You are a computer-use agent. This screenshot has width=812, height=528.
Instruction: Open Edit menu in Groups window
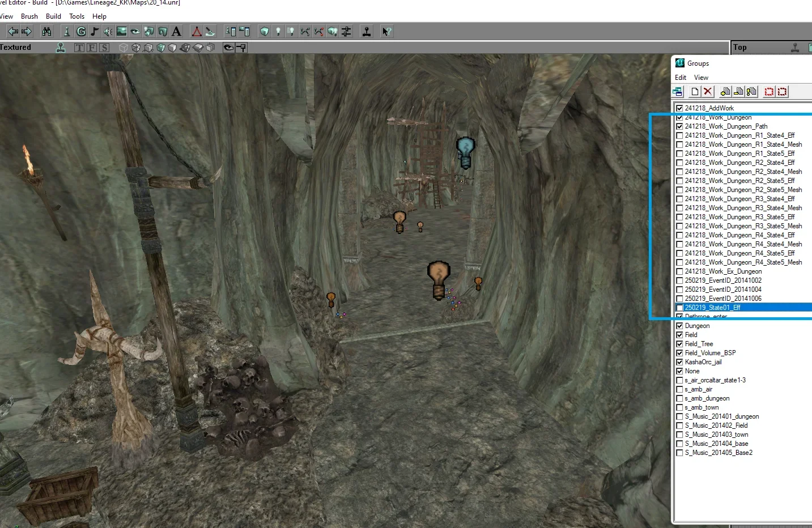681,78
